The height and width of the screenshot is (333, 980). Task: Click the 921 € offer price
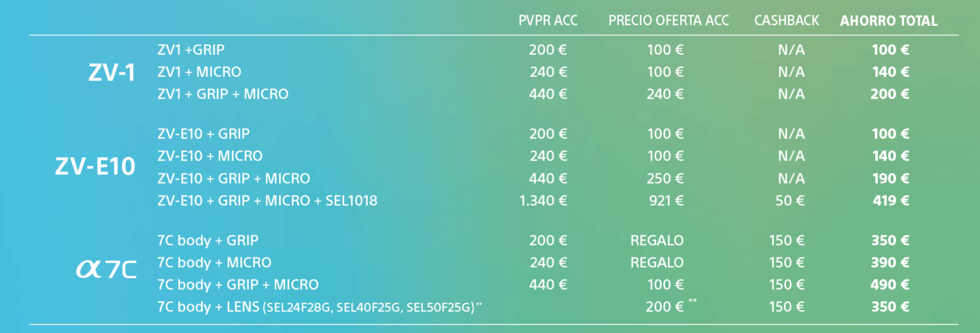[x=666, y=200]
